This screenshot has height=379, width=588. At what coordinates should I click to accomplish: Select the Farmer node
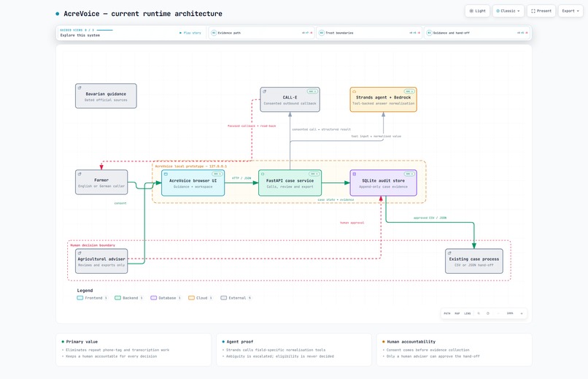pyautogui.click(x=101, y=183)
